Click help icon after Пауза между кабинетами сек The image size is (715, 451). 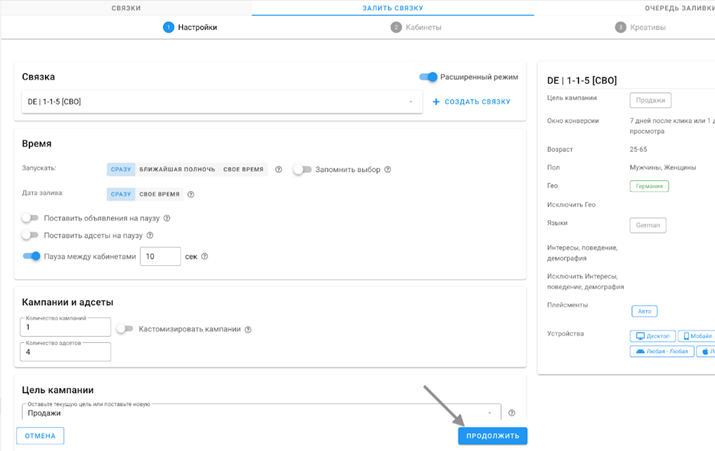pyautogui.click(x=205, y=257)
